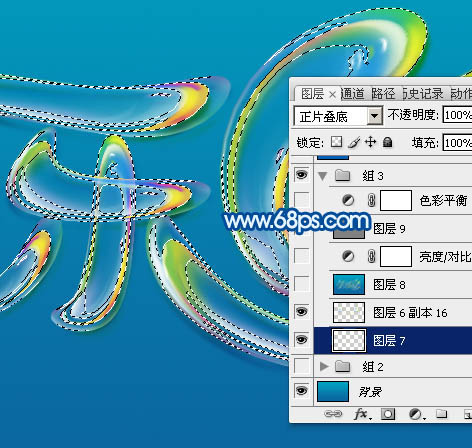Collapse the 组 3 group triangle

tap(322, 175)
